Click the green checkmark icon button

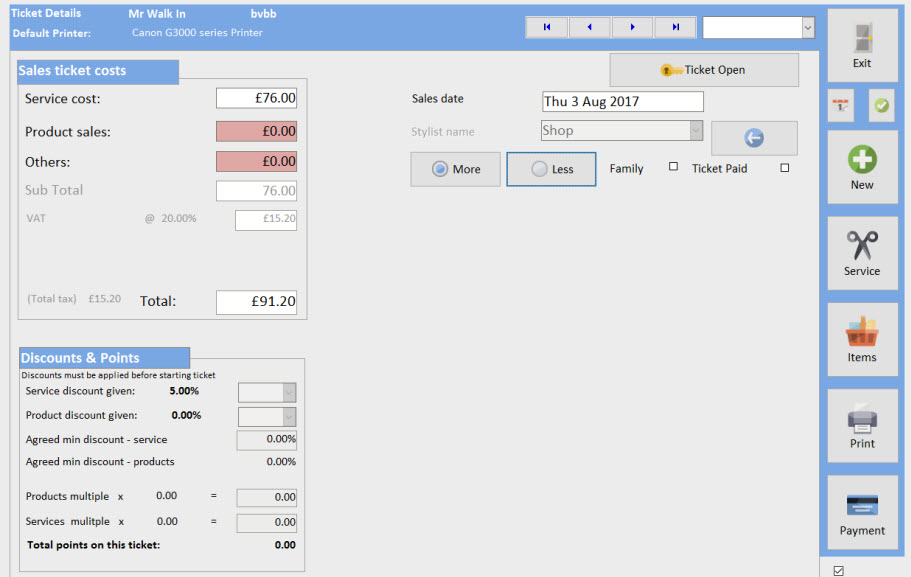[x=881, y=105]
